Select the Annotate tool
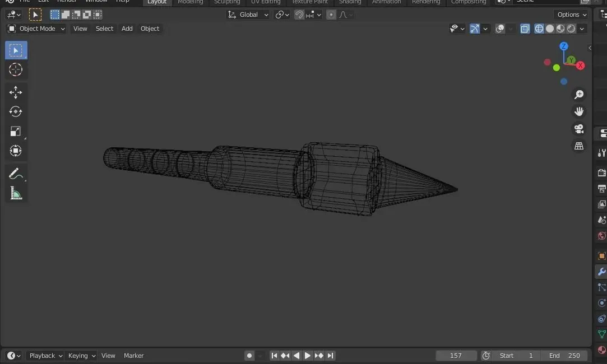The height and width of the screenshot is (364, 607). coord(16,174)
